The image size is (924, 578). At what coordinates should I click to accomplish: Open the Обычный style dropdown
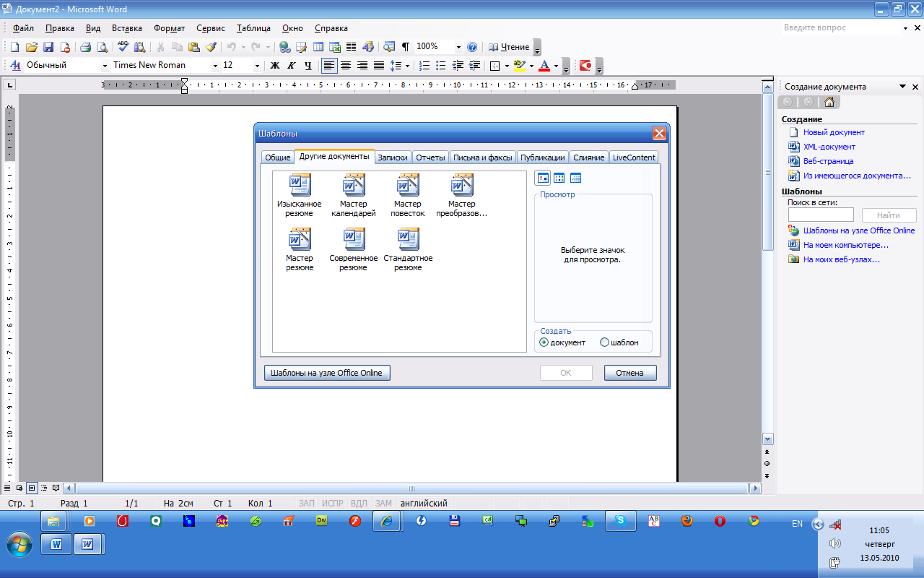click(103, 66)
